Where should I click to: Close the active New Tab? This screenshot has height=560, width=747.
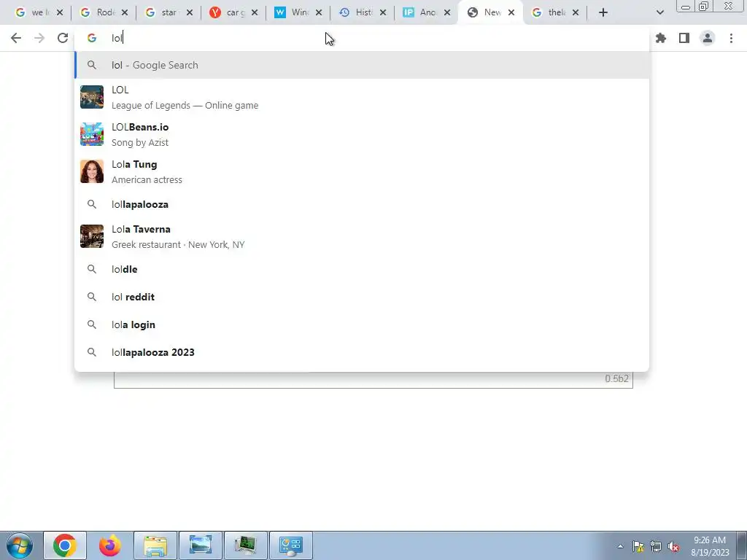511,13
